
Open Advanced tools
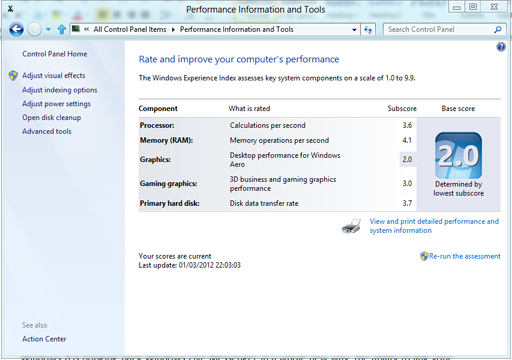[x=47, y=131]
